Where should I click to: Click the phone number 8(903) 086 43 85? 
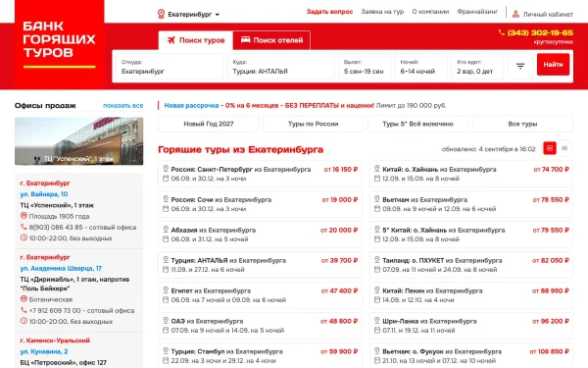click(56, 228)
